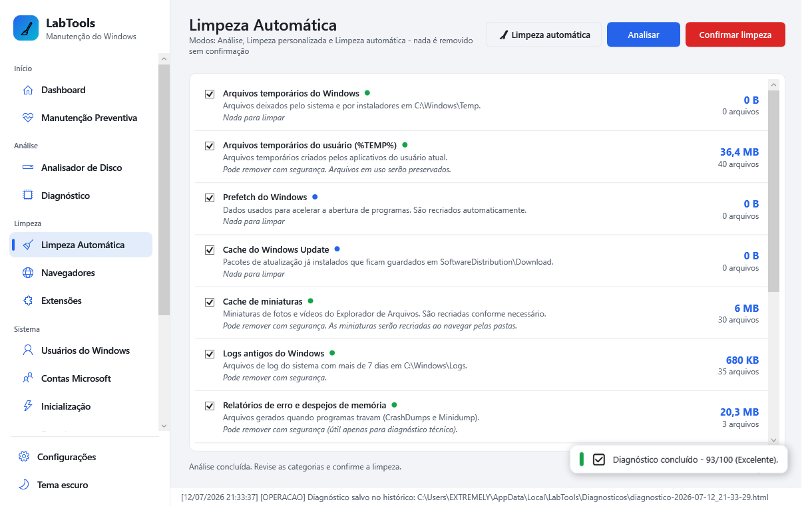The image size is (812, 532).
Task: Uncheck the Cache de miniaturas checkbox
Action: tap(210, 302)
